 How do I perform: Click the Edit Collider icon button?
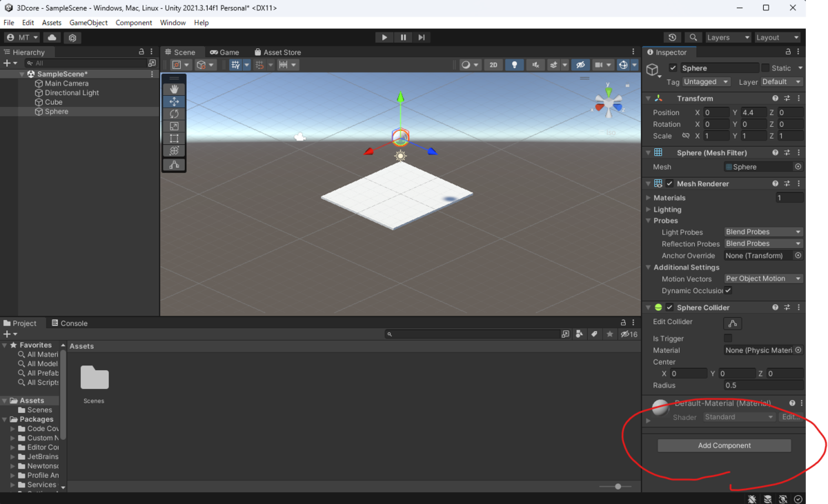pyautogui.click(x=733, y=323)
